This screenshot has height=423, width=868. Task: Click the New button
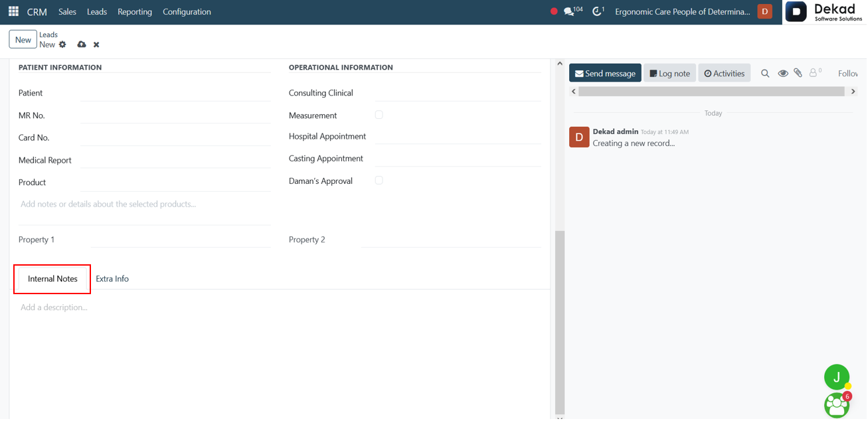point(23,40)
